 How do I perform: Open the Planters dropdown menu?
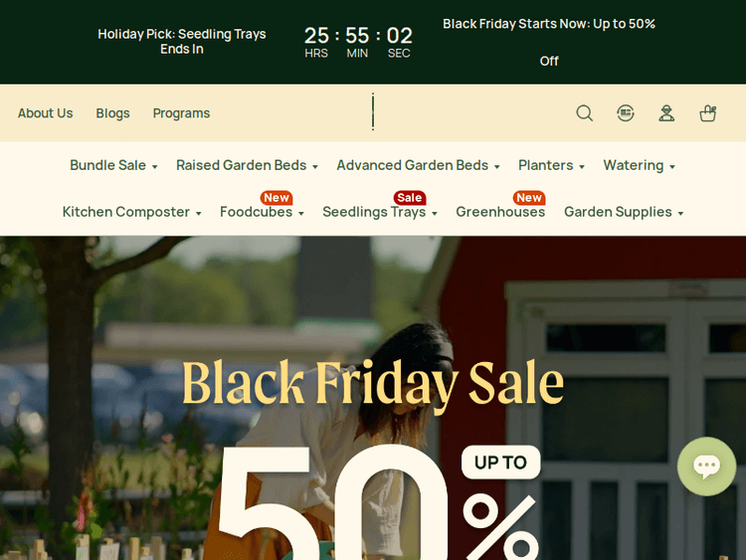[551, 165]
